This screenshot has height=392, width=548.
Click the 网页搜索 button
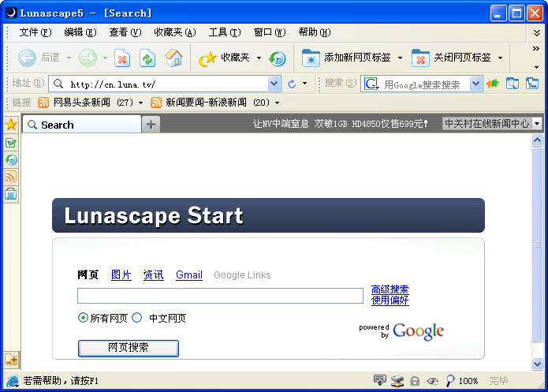coord(129,348)
